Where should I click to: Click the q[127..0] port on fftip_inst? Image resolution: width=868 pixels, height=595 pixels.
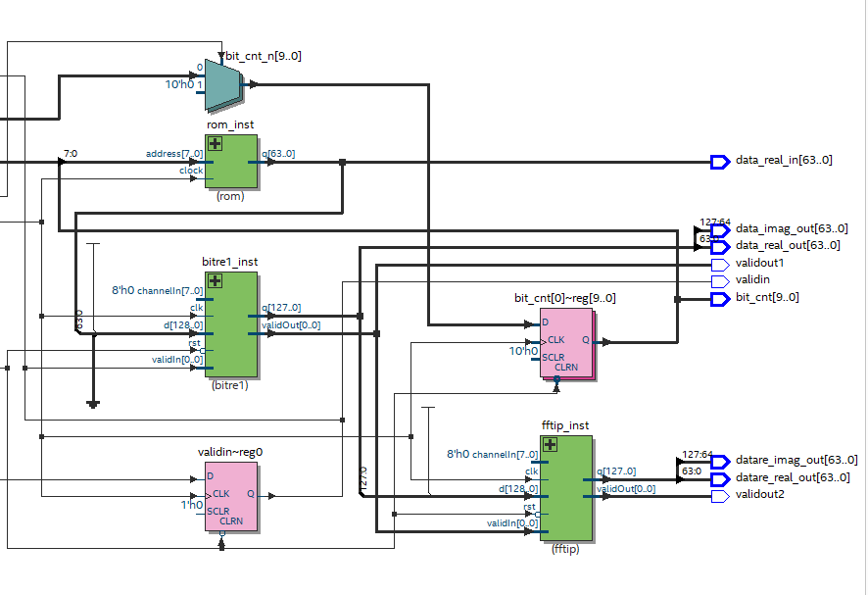click(x=616, y=471)
